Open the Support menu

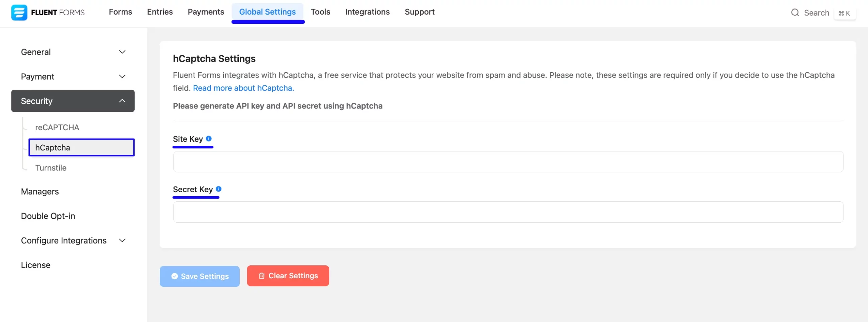(x=419, y=12)
